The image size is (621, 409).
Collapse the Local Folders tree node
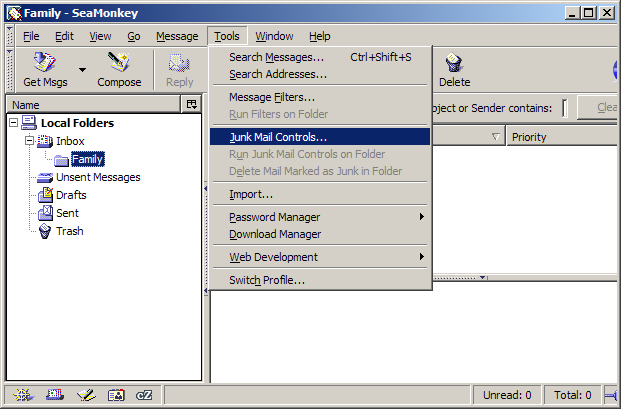point(14,123)
